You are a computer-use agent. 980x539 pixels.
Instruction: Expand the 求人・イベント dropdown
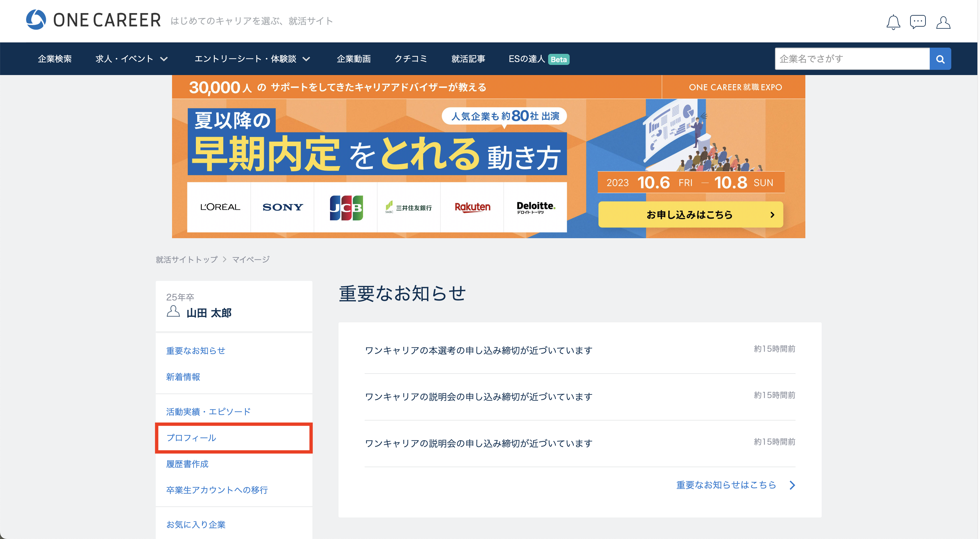[x=132, y=59]
